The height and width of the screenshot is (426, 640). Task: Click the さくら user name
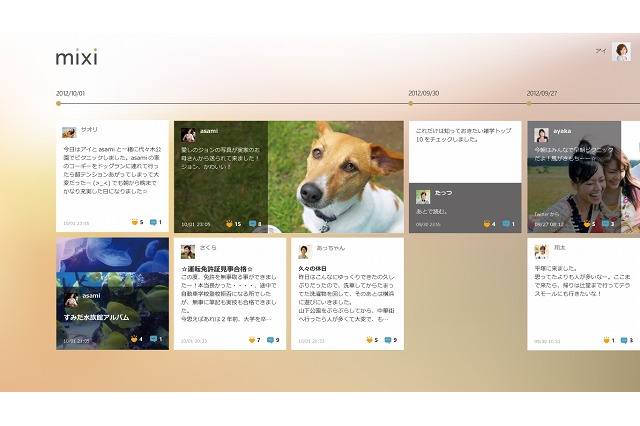pos(208,247)
